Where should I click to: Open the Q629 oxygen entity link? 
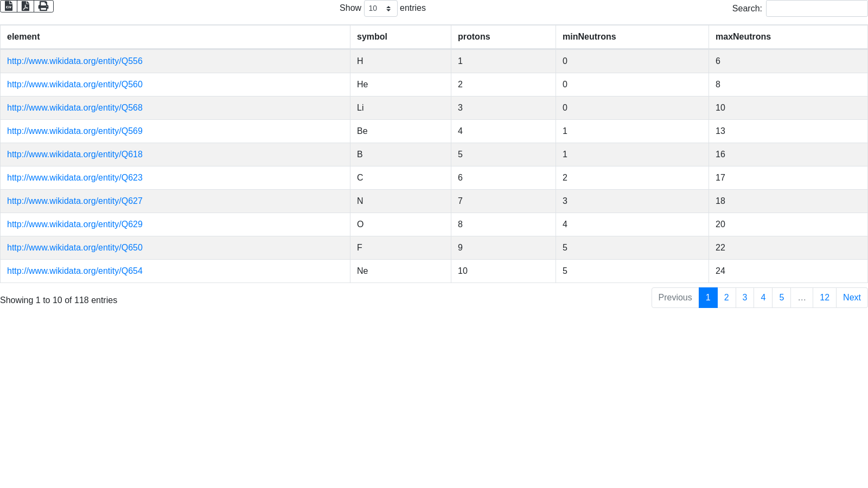[x=75, y=224]
